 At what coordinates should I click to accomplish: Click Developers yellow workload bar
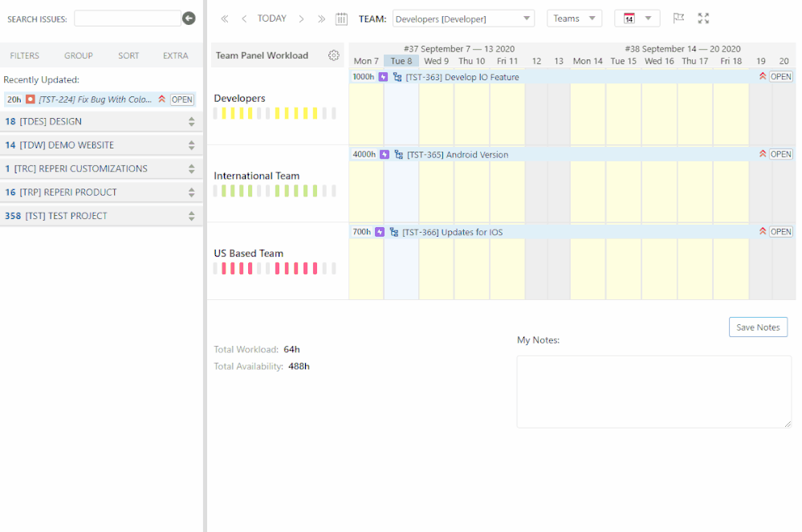(275, 113)
